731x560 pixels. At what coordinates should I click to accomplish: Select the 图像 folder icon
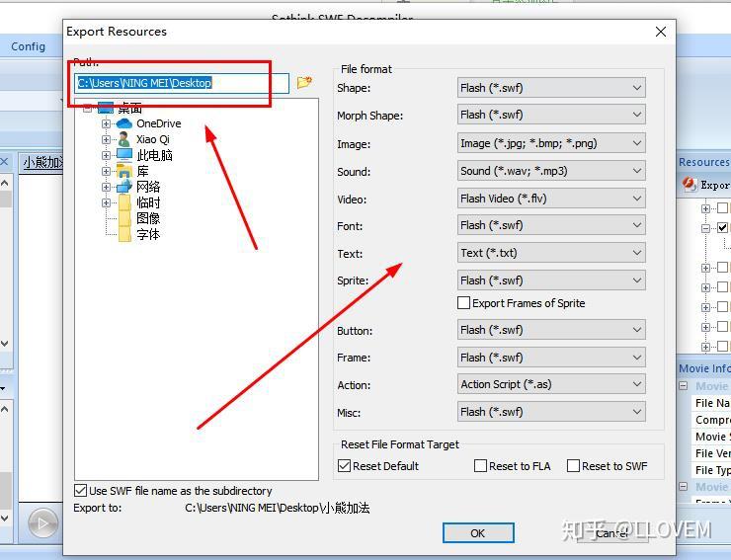[x=124, y=218]
